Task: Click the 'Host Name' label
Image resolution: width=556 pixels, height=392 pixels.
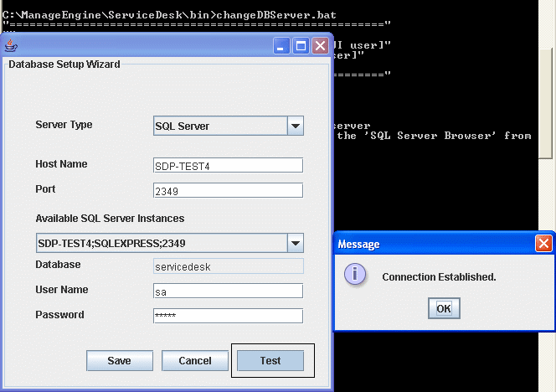Action: coord(61,164)
